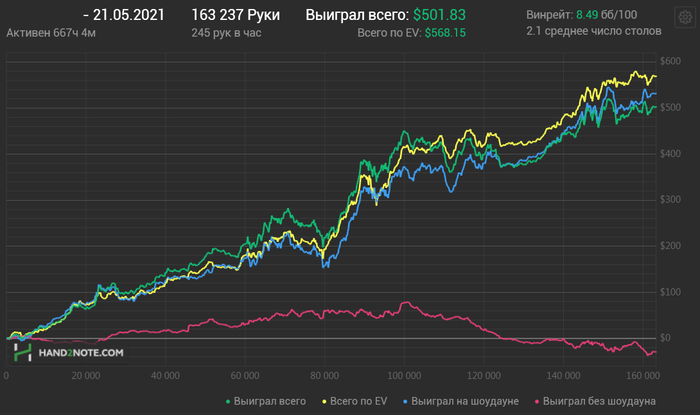The image size is (700, 415).
Task: Click the '$100' y-axis label
Action: (x=671, y=292)
